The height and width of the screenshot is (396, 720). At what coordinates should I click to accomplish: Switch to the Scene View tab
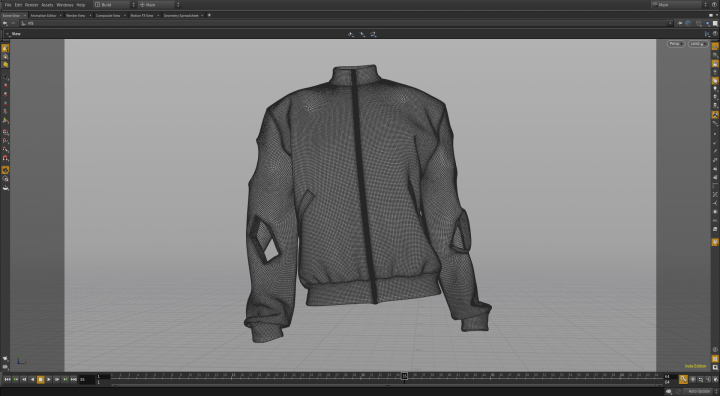click(11, 15)
